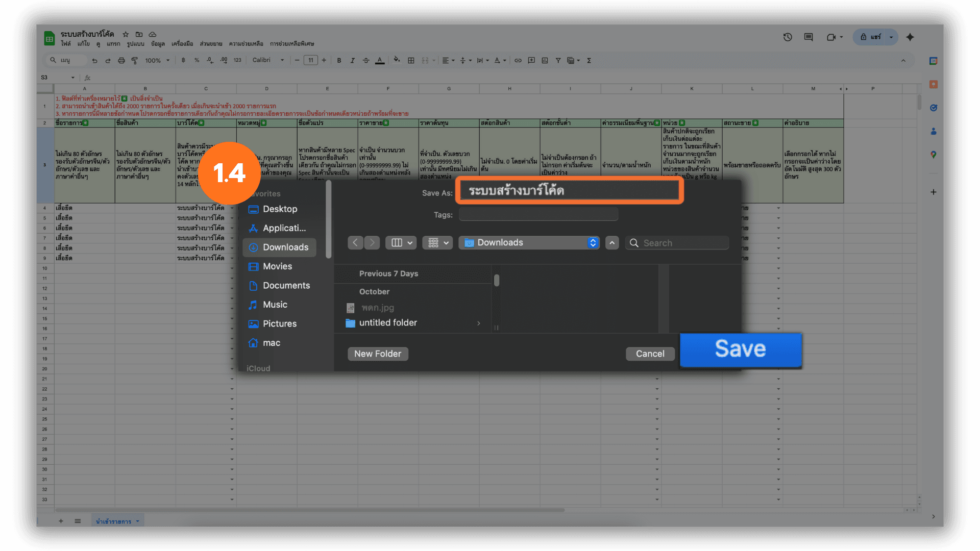
Task: Click the forward navigation arrow in dialog
Action: coord(372,243)
